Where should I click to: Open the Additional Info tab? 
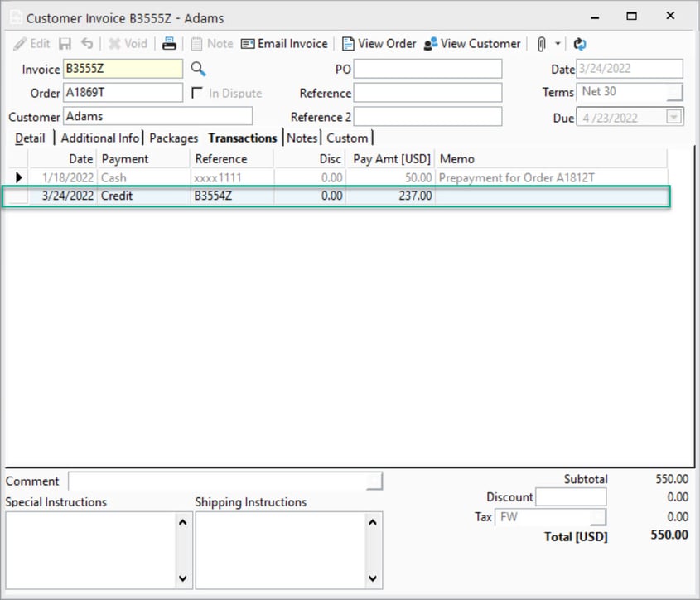point(99,138)
